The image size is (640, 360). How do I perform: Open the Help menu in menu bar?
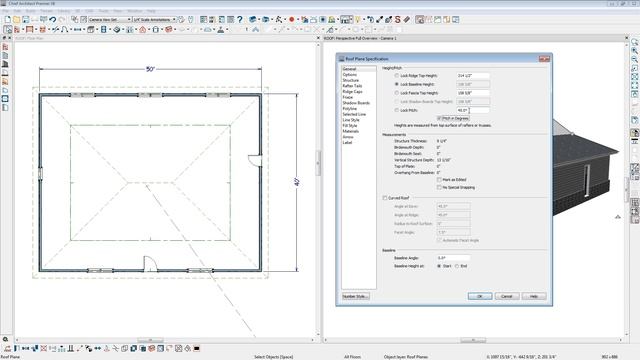151,11
